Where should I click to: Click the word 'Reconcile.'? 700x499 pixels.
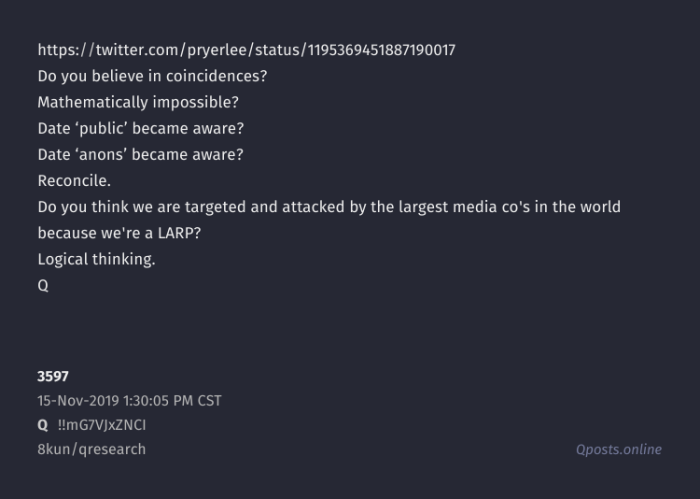(x=74, y=181)
